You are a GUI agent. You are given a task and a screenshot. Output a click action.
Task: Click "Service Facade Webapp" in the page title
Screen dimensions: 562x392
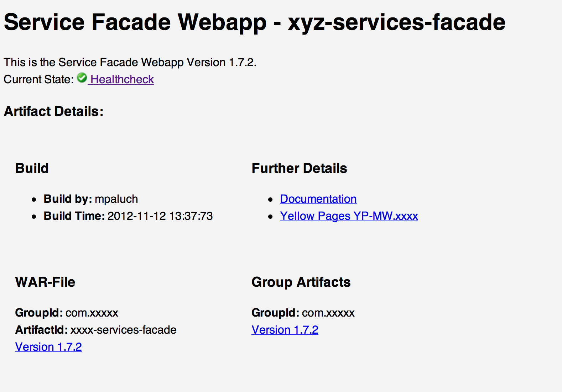(135, 22)
